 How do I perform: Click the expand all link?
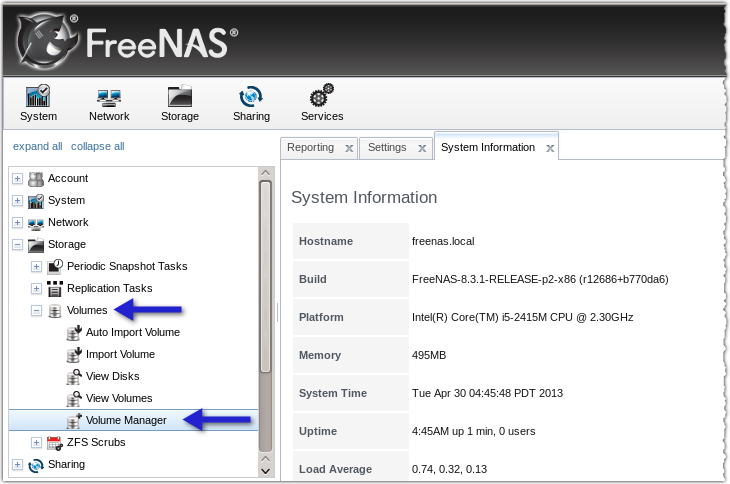point(38,146)
